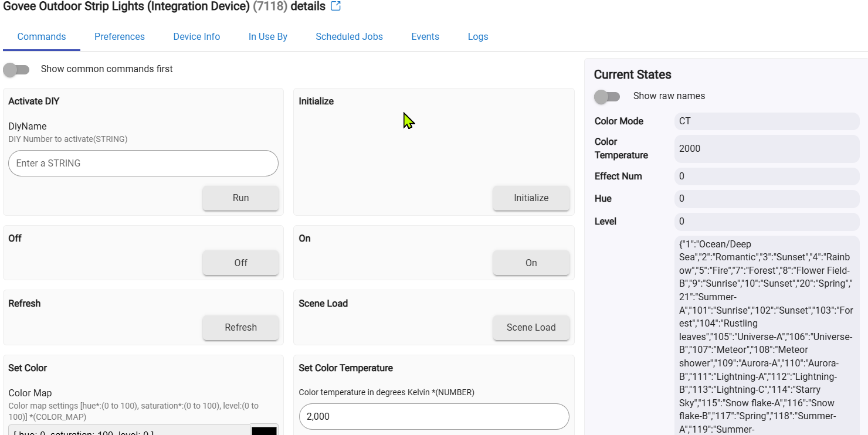Viewport: 868px width, 435px height.
Task: Open the Scheduled Jobs tab
Action: 349,36
